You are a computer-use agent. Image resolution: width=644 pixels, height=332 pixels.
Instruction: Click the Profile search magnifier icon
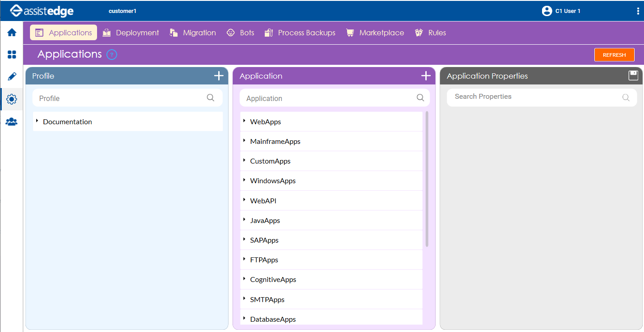tap(211, 98)
